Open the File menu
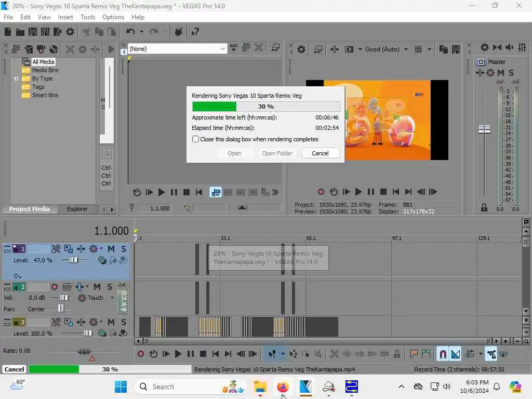This screenshot has width=532, height=399. click(x=8, y=17)
